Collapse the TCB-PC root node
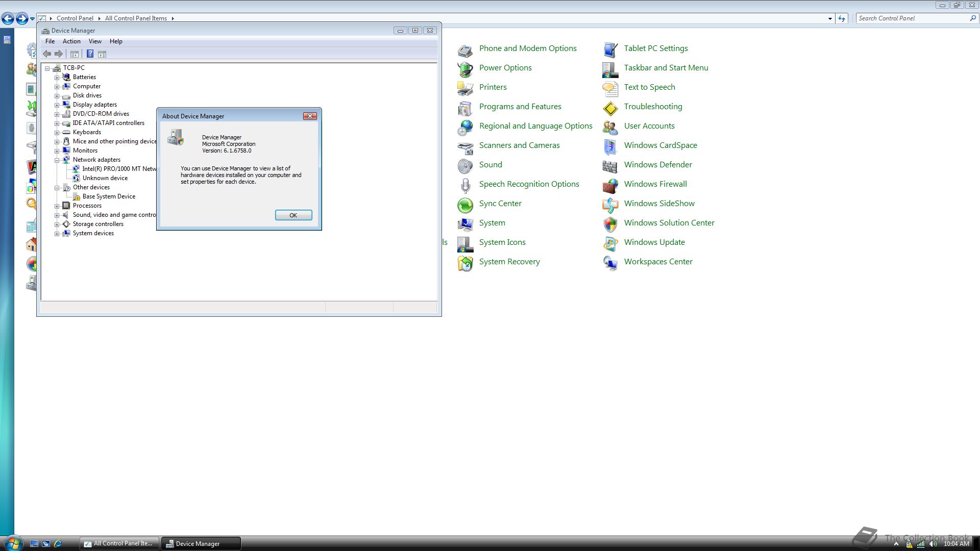 (x=47, y=68)
